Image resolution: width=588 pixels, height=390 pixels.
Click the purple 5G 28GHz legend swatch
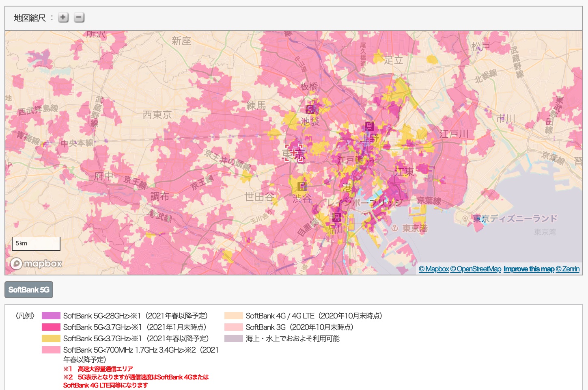[51, 316]
